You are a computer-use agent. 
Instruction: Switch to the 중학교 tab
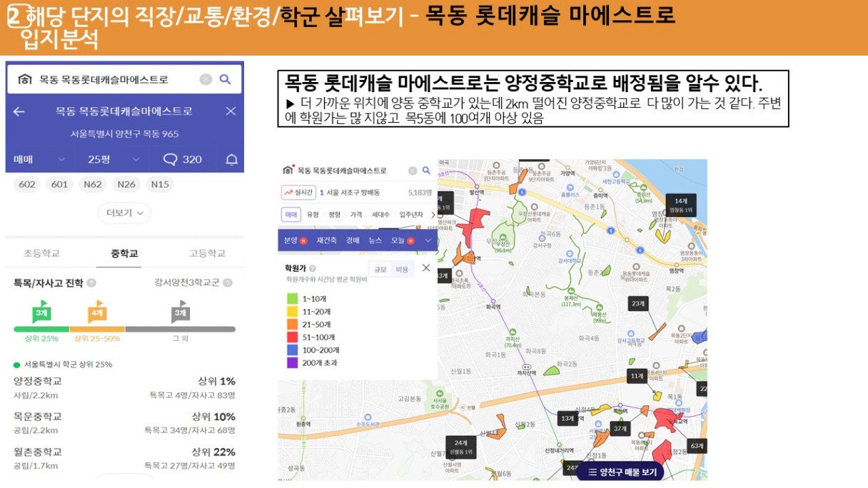(x=124, y=253)
